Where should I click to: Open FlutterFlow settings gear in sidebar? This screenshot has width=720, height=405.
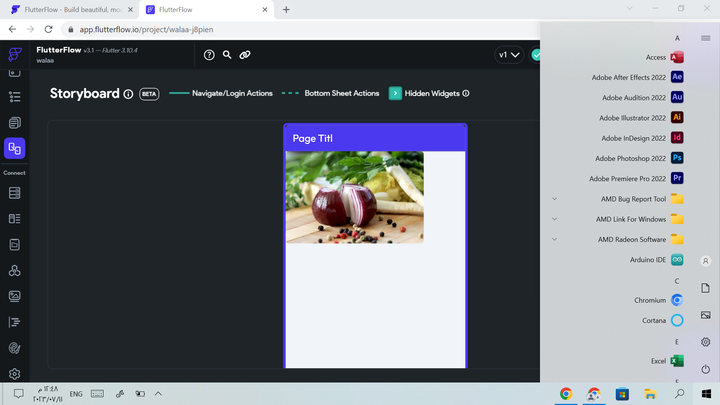pos(14,374)
